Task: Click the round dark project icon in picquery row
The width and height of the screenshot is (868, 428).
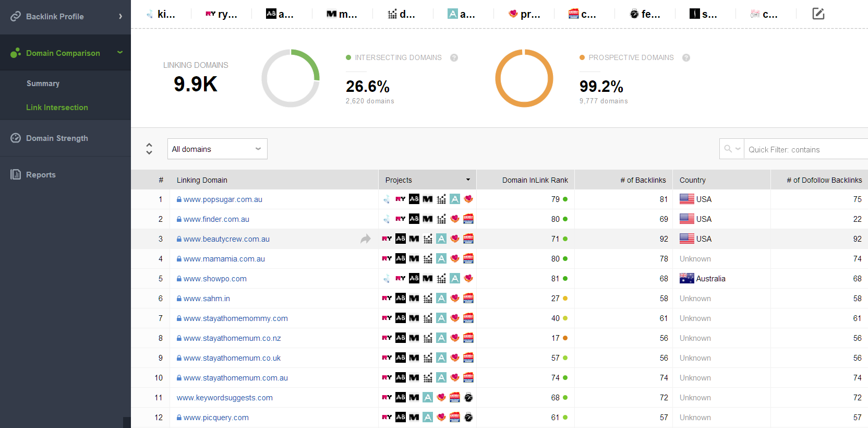Action: pos(468,417)
